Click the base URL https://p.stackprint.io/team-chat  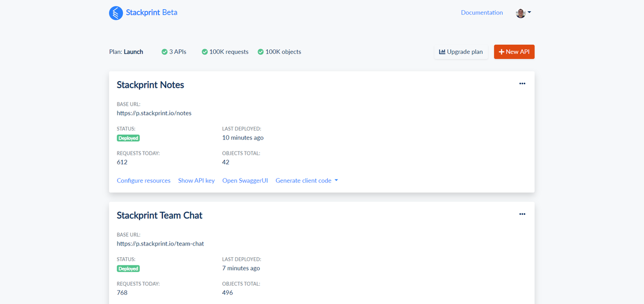click(160, 244)
